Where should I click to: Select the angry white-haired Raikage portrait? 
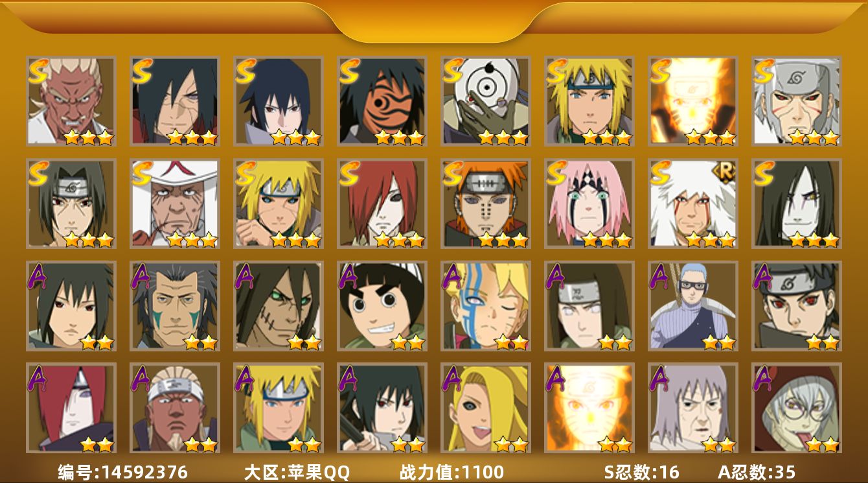[71, 101]
